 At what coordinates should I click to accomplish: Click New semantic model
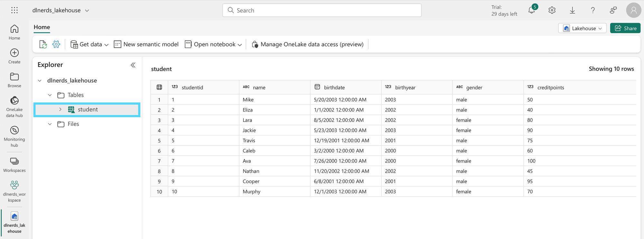pos(146,44)
